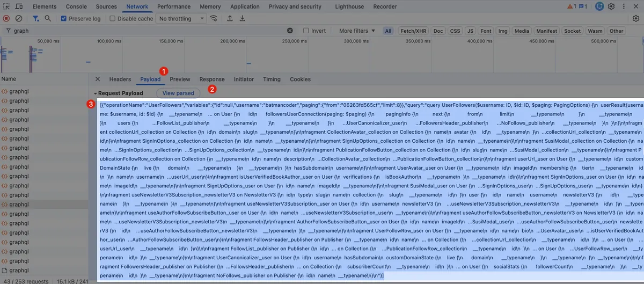Open network search with magnifier icon
The height and width of the screenshot is (284, 644).
[x=48, y=18]
